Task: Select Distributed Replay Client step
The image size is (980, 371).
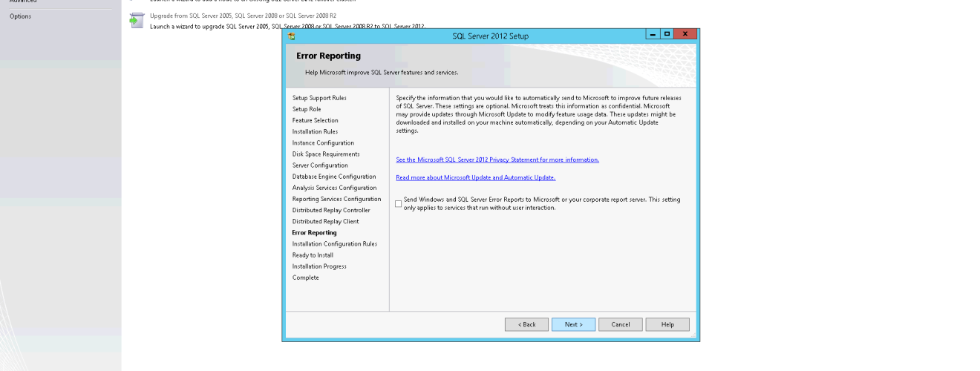Action: (325, 221)
